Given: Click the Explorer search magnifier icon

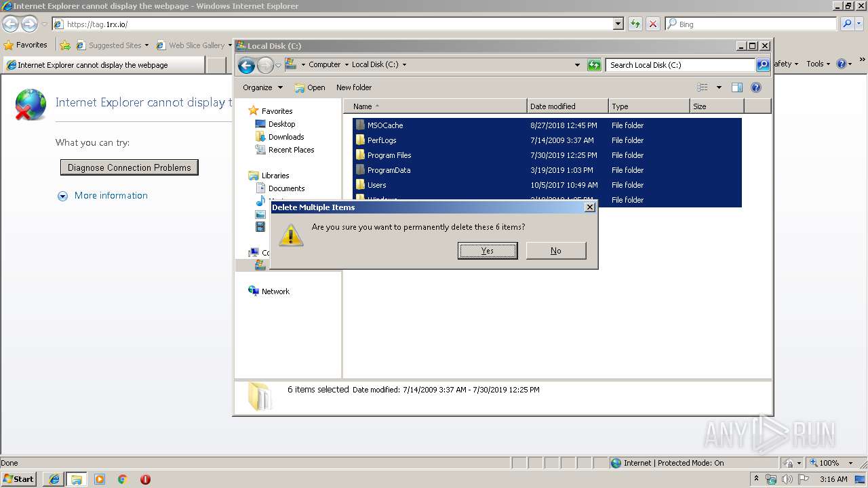Looking at the screenshot, I should pyautogui.click(x=763, y=65).
